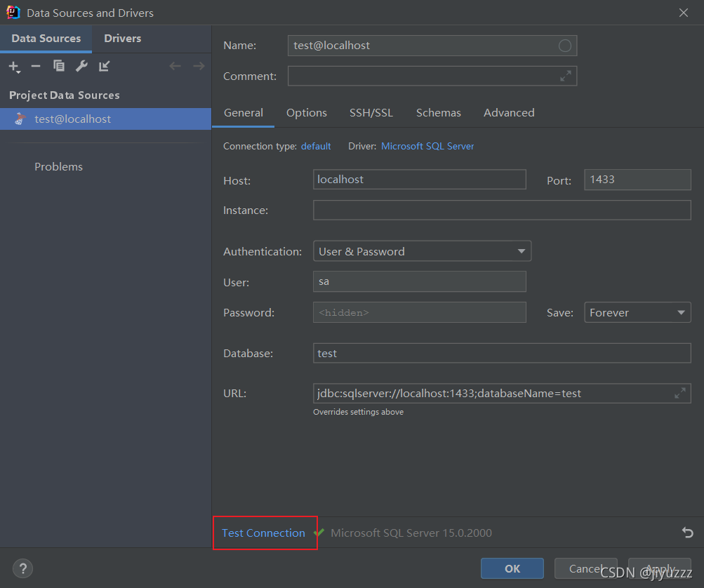Remove the selected data source with minus icon
This screenshot has height=588, width=704.
click(x=36, y=67)
